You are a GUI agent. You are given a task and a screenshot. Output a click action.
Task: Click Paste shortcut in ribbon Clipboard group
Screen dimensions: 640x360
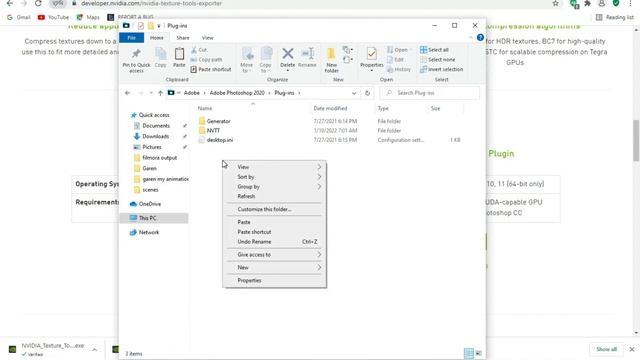tap(211, 69)
